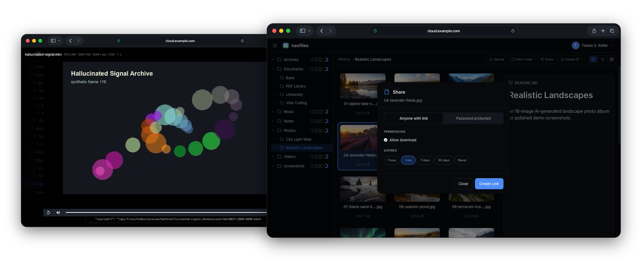The height and width of the screenshot is (261, 644).
Task: Click the nasfiles logo icon
Action: [x=286, y=45]
